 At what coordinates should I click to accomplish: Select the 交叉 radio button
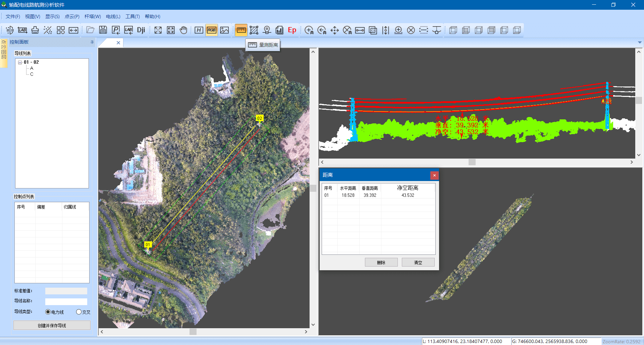pyautogui.click(x=79, y=312)
